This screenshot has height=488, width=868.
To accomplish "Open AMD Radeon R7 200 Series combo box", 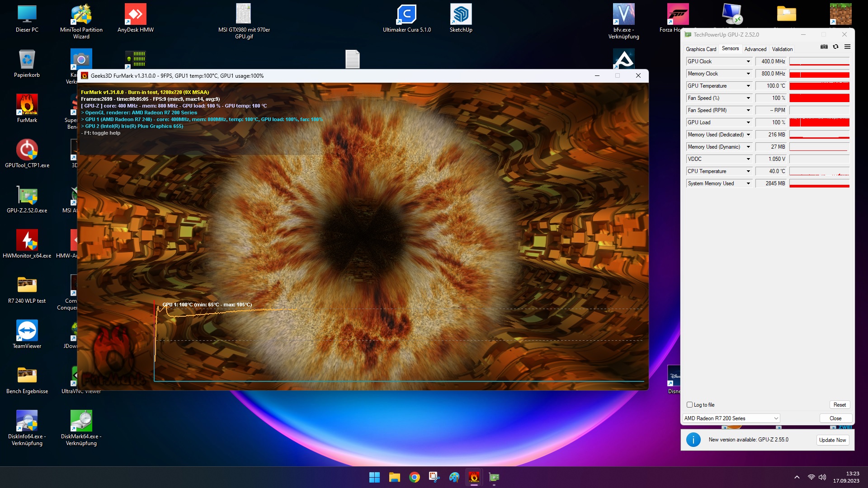I will tap(731, 418).
